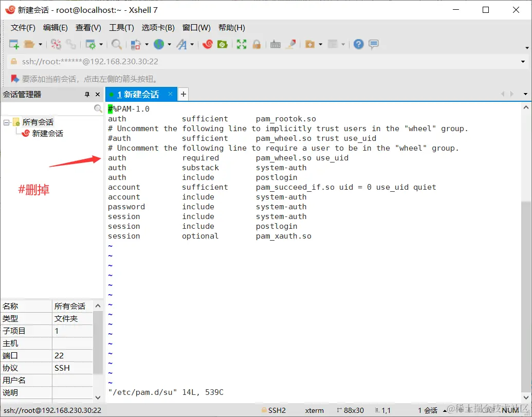The image size is (532, 417).
Task: Add a new tab with plus button
Action: [183, 94]
